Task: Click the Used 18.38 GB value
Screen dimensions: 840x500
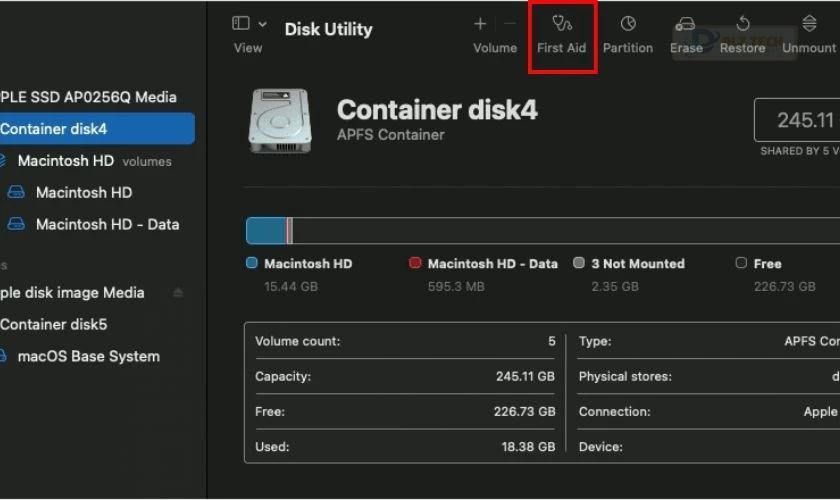Action: click(528, 447)
